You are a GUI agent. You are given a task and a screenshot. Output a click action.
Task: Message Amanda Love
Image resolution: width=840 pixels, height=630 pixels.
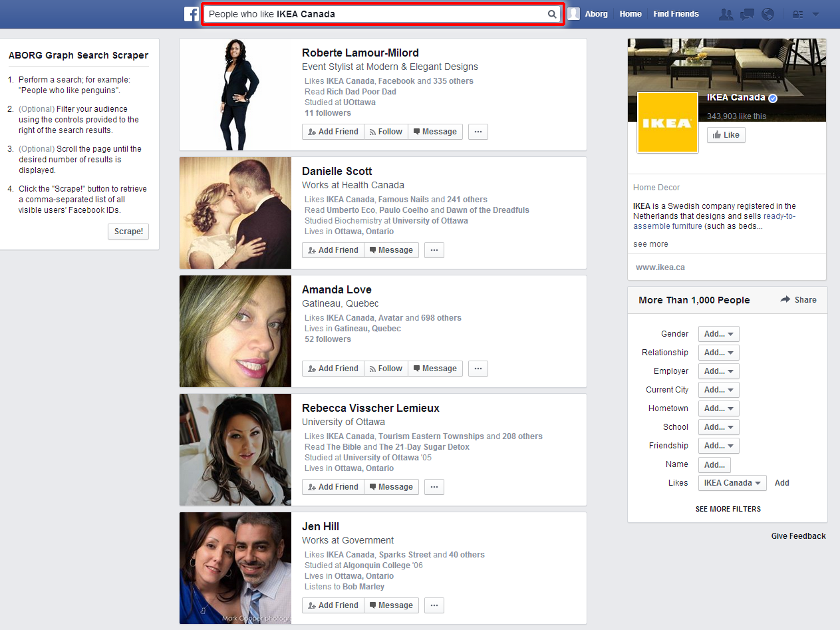pos(435,369)
